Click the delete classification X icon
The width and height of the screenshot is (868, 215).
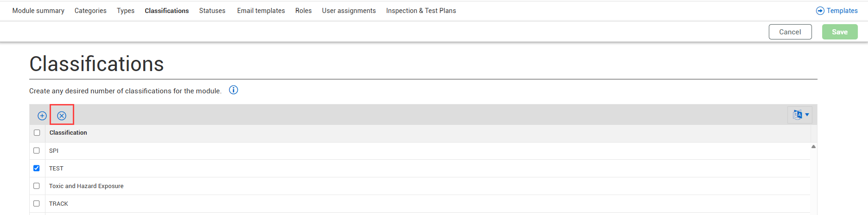click(x=62, y=116)
